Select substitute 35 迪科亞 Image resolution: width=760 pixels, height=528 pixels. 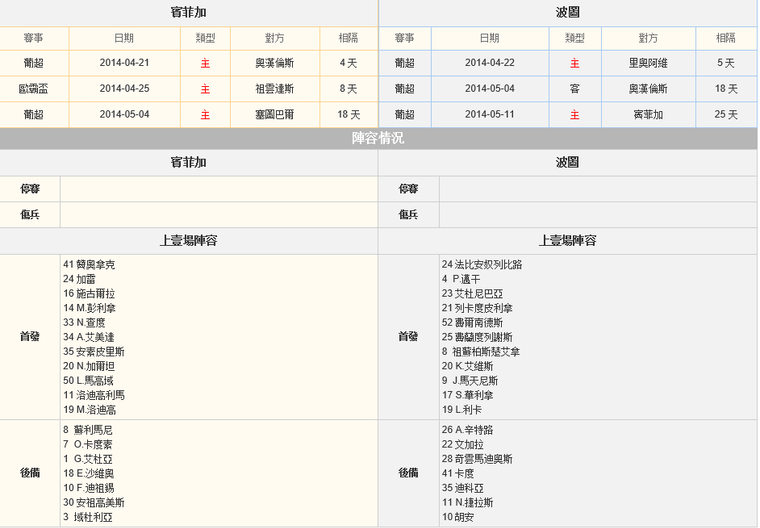tap(463, 488)
